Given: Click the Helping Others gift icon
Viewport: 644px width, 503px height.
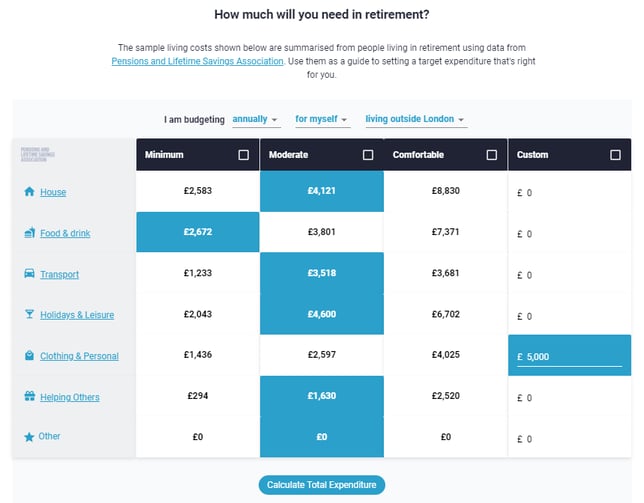Looking at the screenshot, I should coord(30,396).
